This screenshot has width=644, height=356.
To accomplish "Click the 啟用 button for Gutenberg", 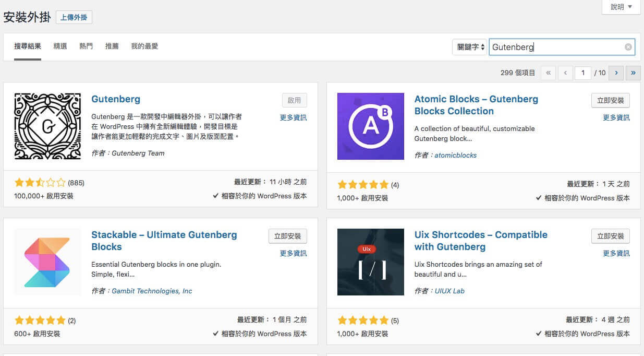I will (x=295, y=100).
